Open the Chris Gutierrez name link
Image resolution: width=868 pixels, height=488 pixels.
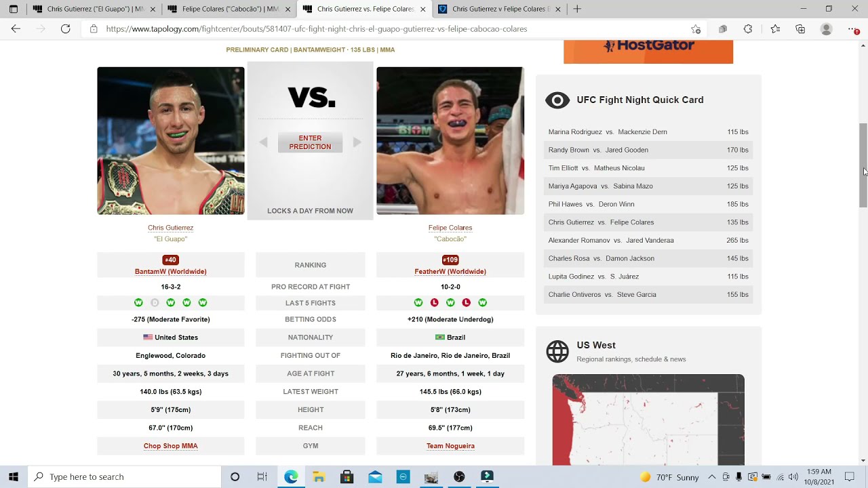(x=170, y=228)
